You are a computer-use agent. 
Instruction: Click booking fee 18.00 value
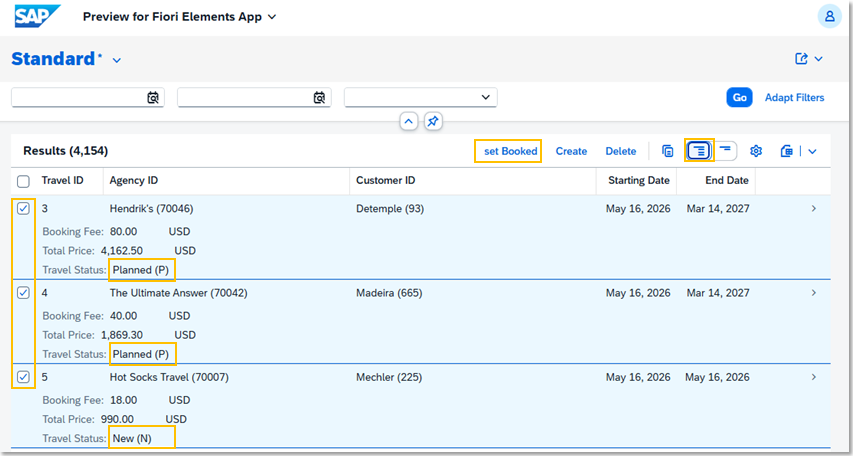tap(123, 400)
